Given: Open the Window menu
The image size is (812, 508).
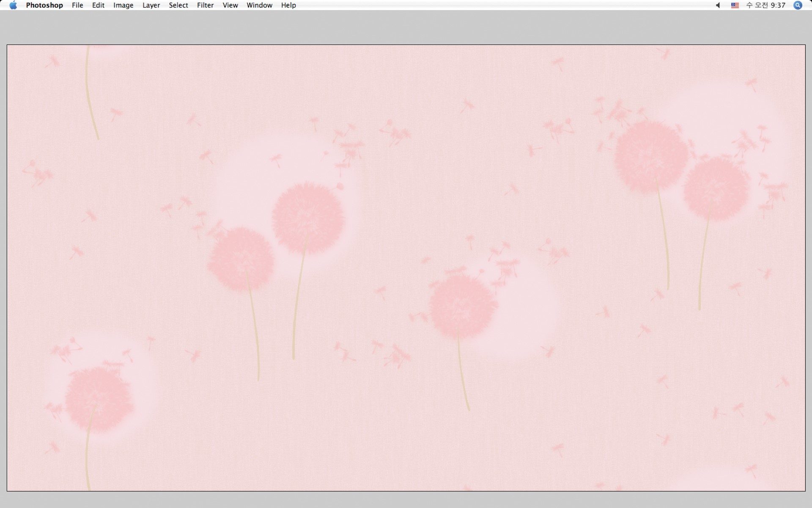Looking at the screenshot, I should (x=259, y=5).
